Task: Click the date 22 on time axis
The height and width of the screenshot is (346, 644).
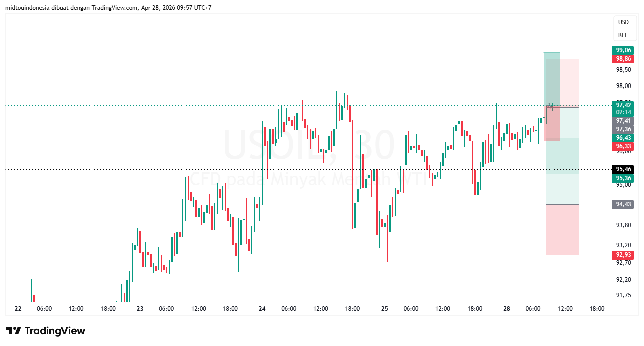Action: point(18,309)
